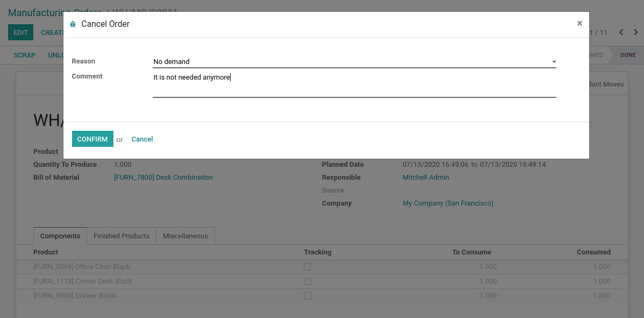
Task: Open the Desk Combination bill of material link
Action: 163,178
